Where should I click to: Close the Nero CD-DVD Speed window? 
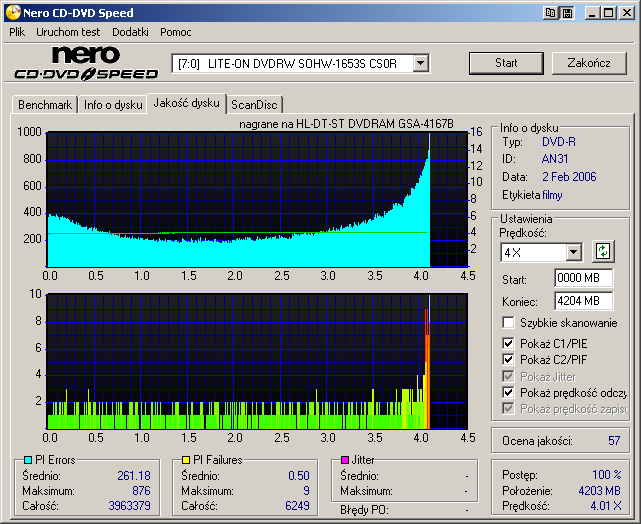coord(626,13)
